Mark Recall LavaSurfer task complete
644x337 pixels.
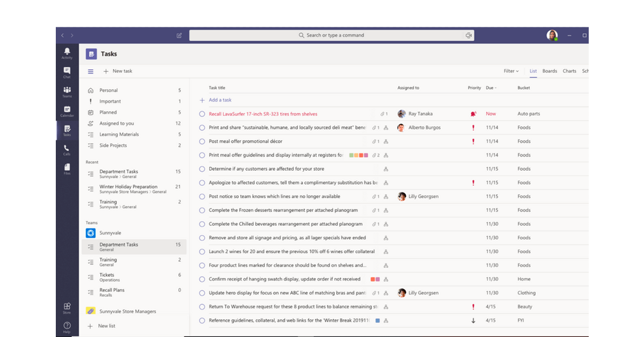pos(202,114)
